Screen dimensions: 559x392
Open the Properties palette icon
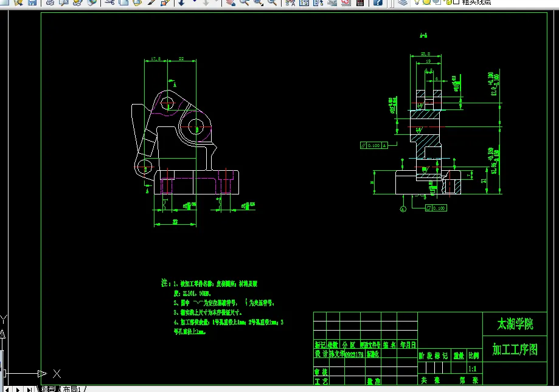point(290,2)
